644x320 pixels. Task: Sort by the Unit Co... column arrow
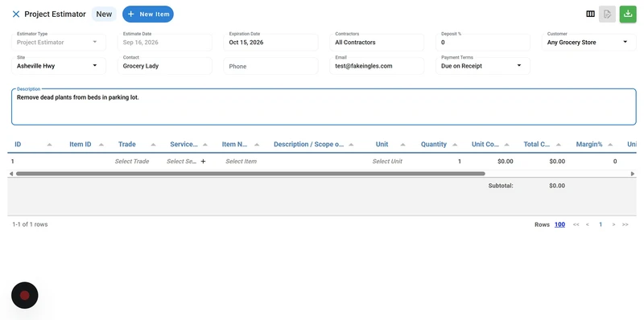507,145
